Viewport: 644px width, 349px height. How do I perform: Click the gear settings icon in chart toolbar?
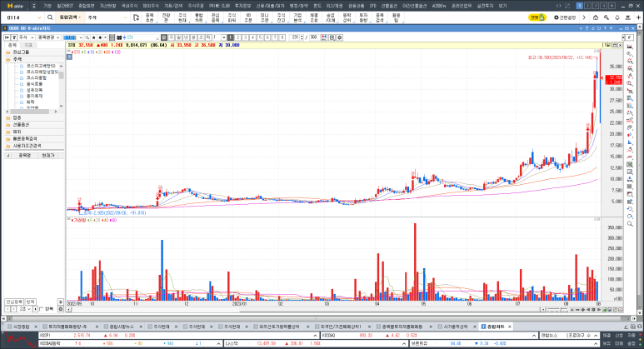coord(339,37)
